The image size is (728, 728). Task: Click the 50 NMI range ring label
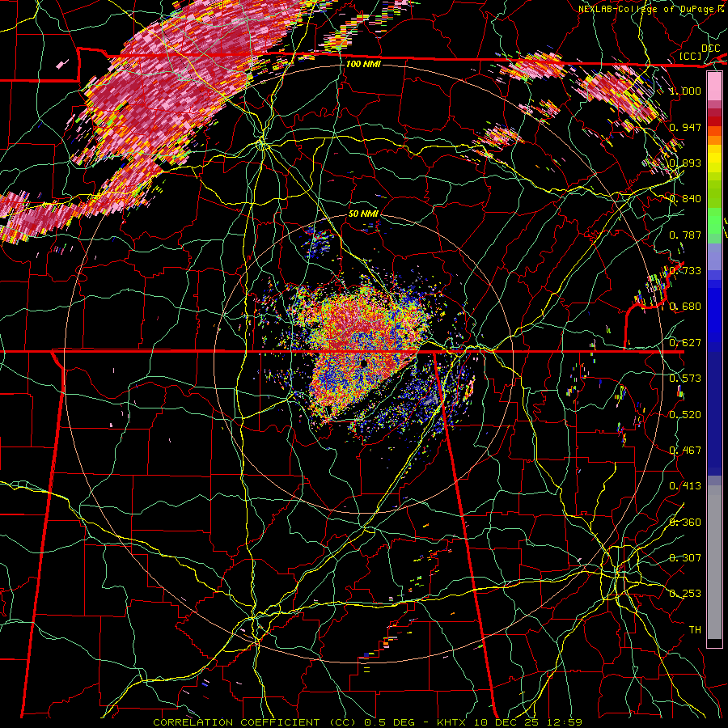coord(363,214)
